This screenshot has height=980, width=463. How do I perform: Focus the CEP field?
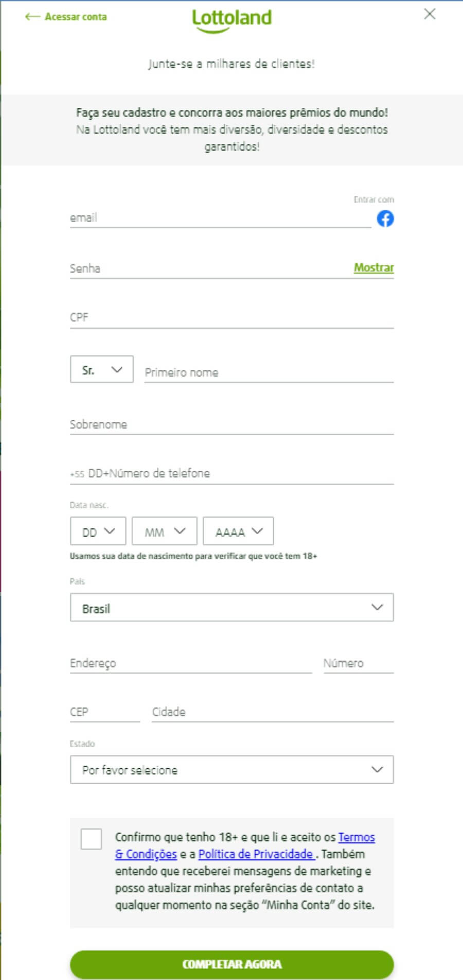tap(105, 712)
